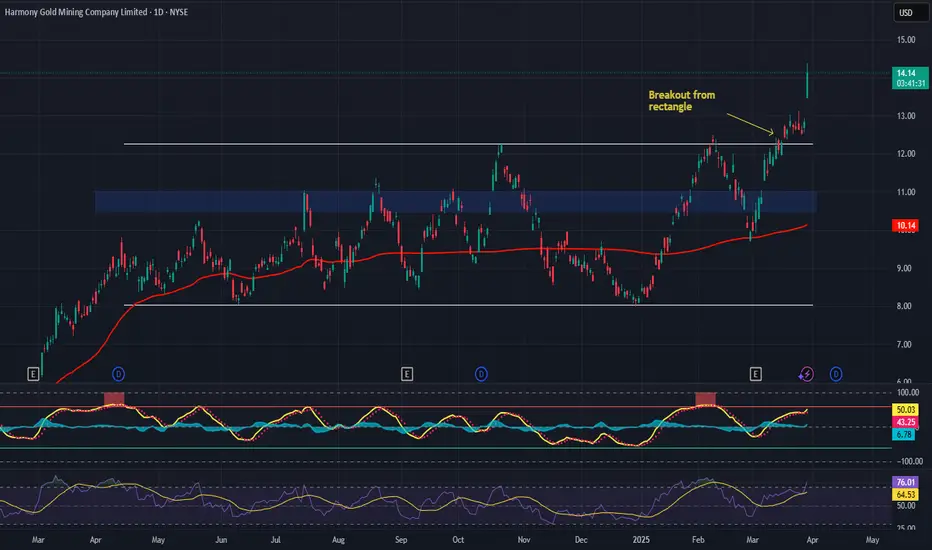Click the Dec label on the time axis
Viewport: 932px width, 550px height.
click(581, 540)
